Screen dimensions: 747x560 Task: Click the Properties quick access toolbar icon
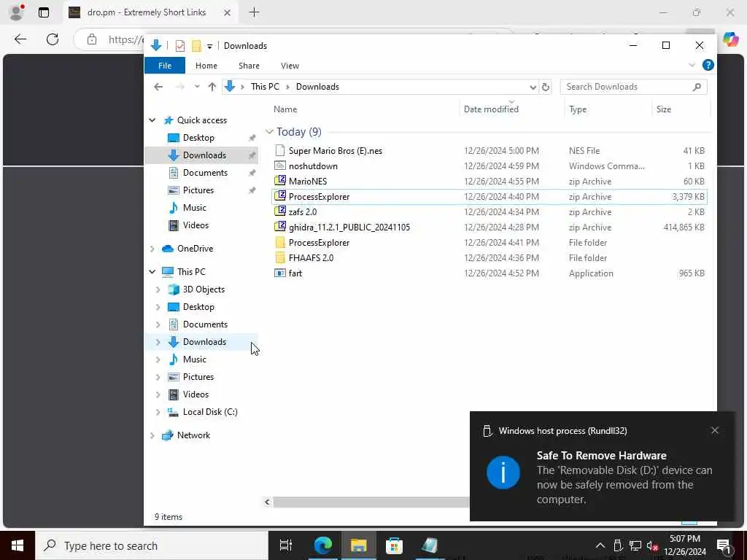coord(180,46)
